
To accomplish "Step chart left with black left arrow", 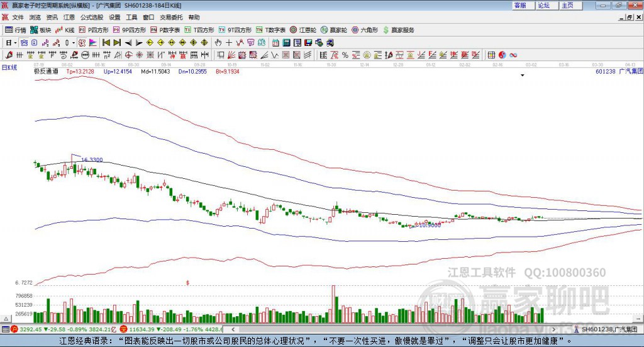I will point(128,43).
